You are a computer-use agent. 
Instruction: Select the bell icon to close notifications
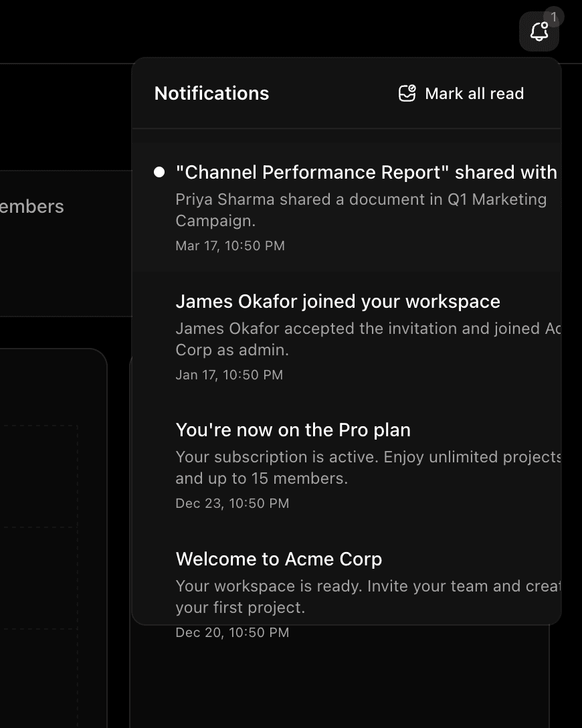pos(539,31)
